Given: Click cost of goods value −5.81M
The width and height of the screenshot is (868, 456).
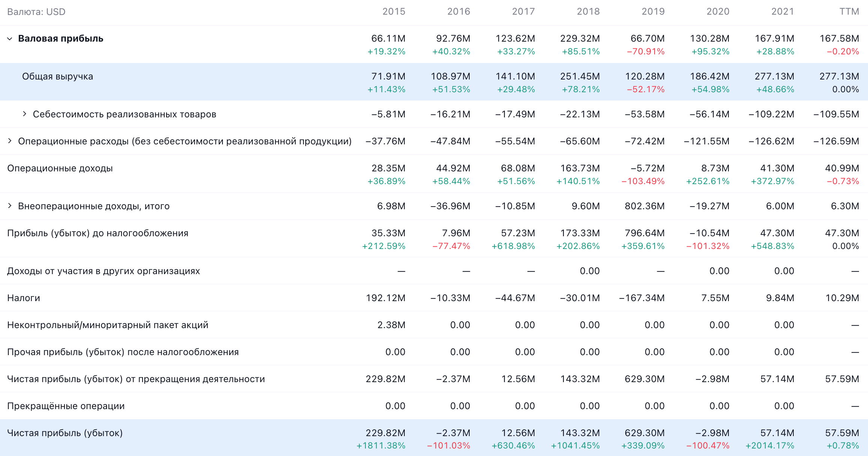Looking at the screenshot, I should (388, 114).
